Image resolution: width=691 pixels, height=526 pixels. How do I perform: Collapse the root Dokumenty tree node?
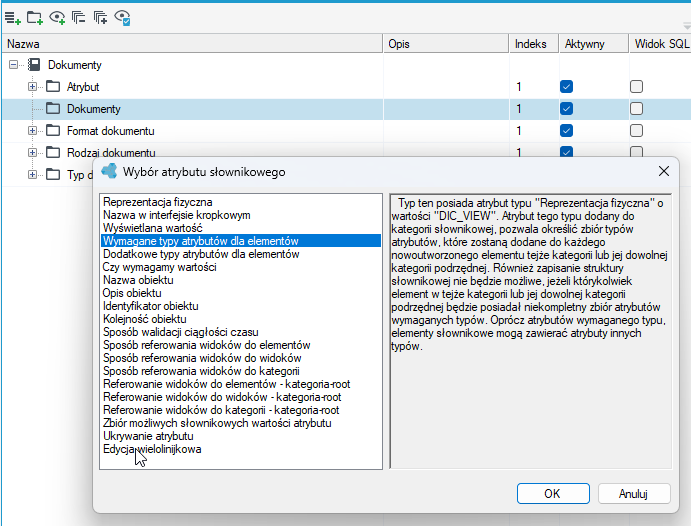[14, 65]
